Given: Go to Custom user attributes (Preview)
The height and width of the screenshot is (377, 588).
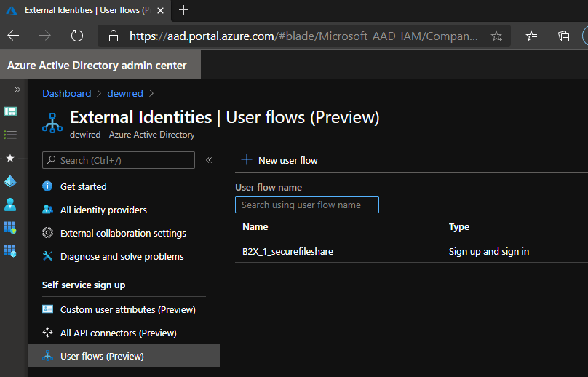Looking at the screenshot, I should 127,310.
